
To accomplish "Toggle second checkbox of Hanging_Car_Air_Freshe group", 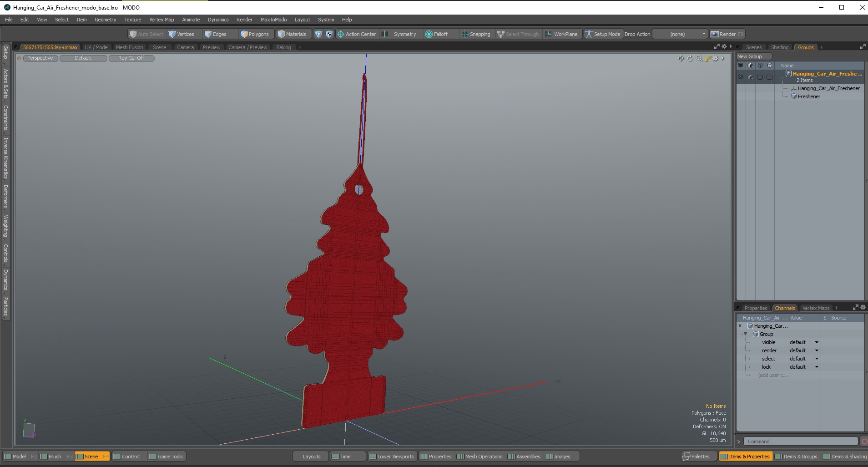I will click(769, 77).
